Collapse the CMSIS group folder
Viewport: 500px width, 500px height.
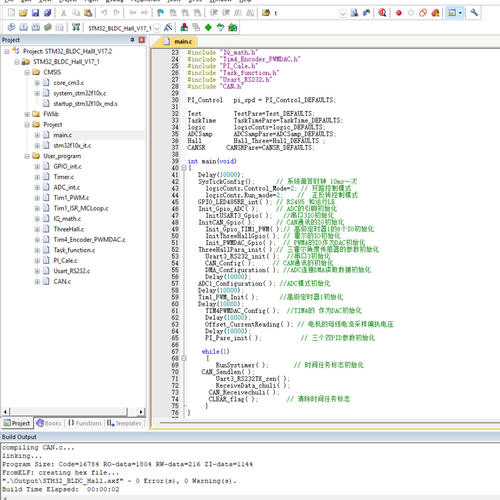27,72
